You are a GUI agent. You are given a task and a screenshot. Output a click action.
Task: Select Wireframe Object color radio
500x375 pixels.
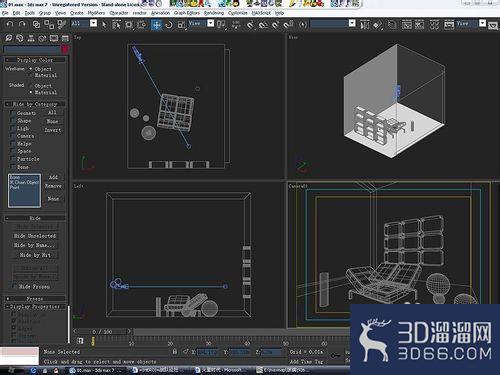click(x=31, y=69)
